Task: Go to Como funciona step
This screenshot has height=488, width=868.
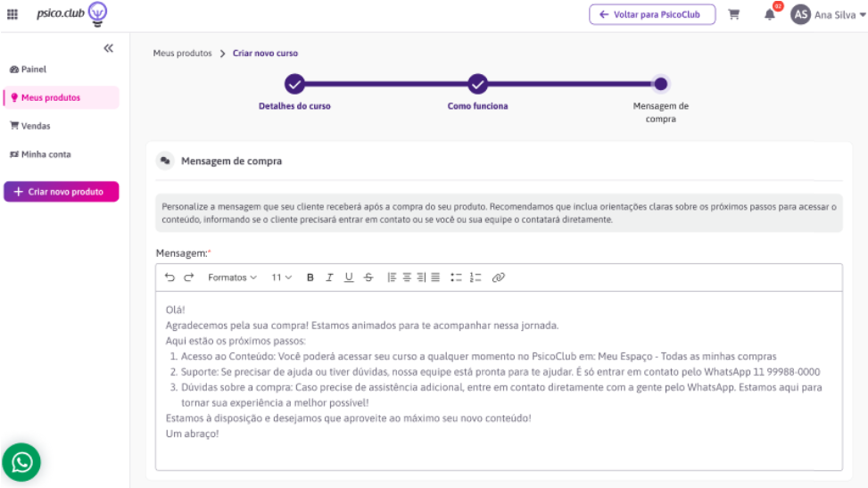Action: tap(477, 84)
